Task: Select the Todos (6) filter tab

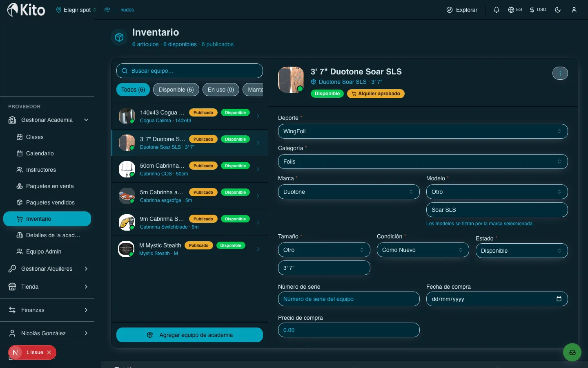Action: [x=133, y=90]
